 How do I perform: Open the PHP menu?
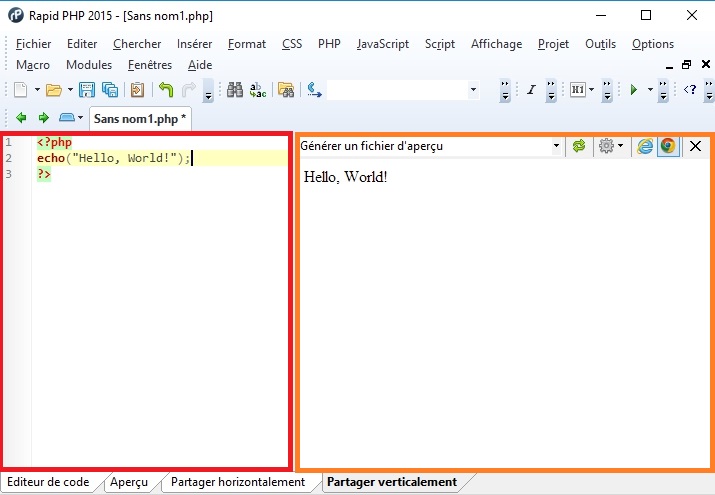coord(329,44)
